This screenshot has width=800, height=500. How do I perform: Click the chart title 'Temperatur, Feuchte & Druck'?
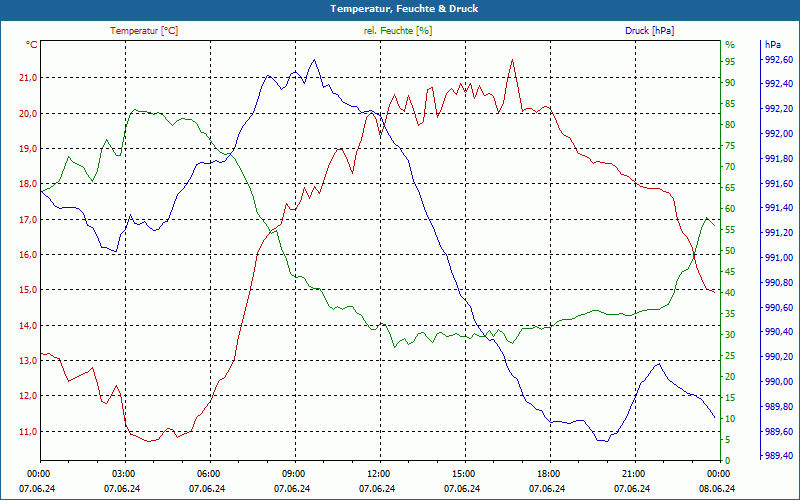(404, 9)
